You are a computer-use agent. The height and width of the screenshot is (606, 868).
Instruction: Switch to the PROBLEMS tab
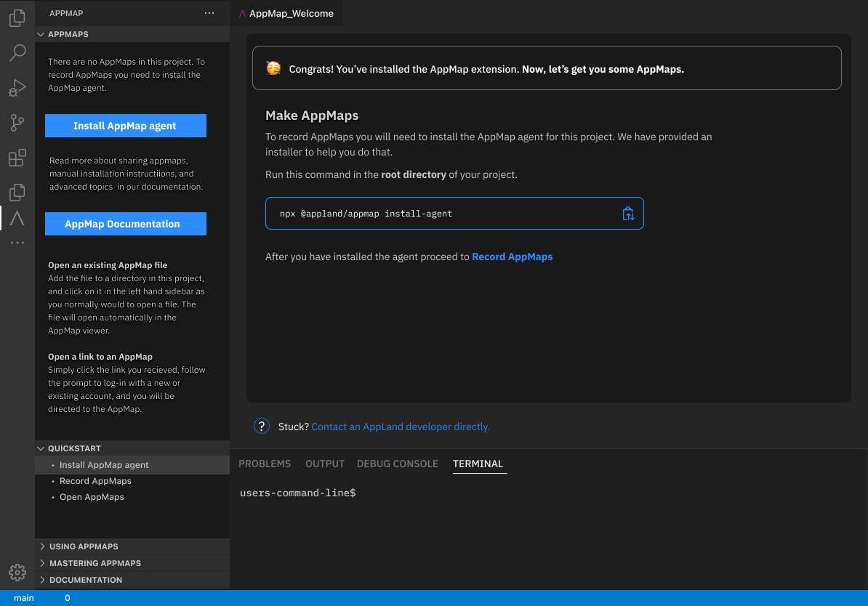(265, 464)
